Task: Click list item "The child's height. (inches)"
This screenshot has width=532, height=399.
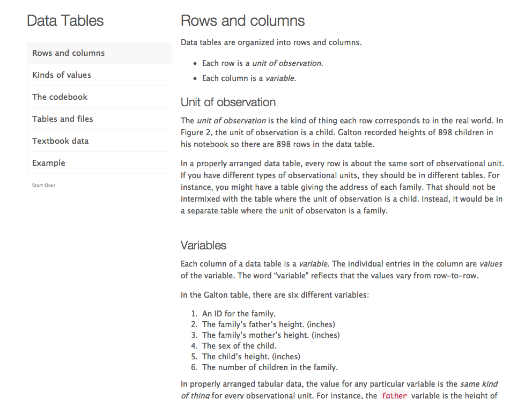Action: (245, 356)
